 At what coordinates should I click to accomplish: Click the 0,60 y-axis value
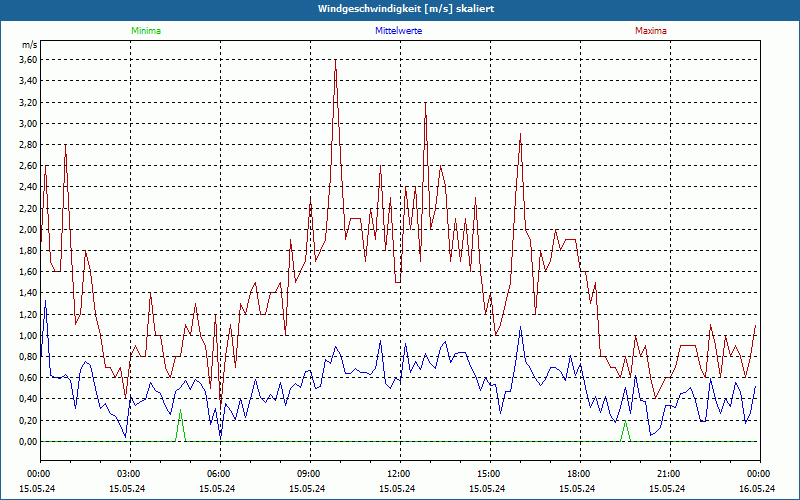(x=28, y=378)
